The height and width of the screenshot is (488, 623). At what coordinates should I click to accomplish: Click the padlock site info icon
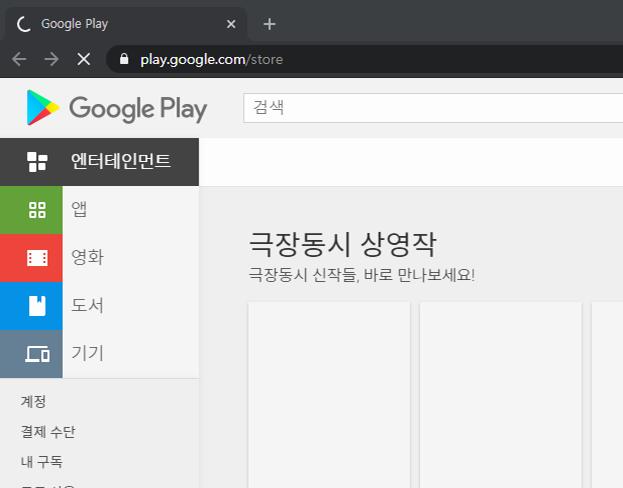coord(124,59)
